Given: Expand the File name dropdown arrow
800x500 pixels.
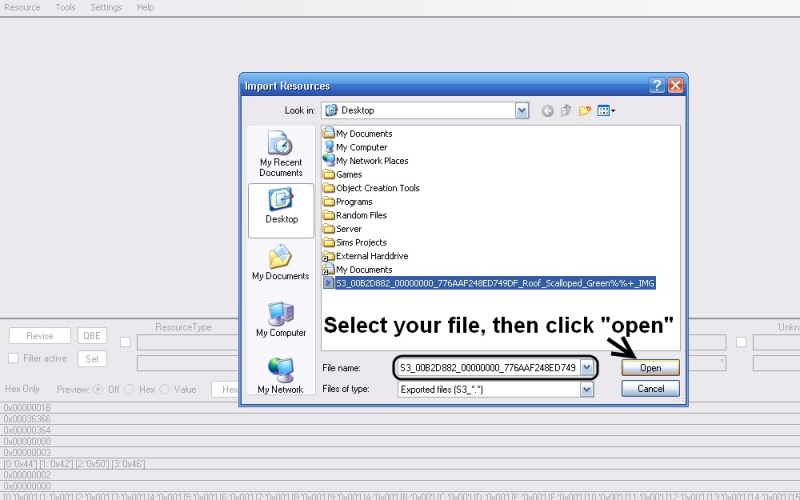Looking at the screenshot, I should [586, 368].
